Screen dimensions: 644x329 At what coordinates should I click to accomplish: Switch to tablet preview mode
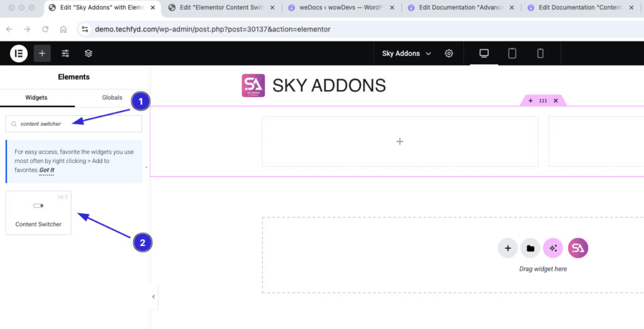pyautogui.click(x=512, y=53)
